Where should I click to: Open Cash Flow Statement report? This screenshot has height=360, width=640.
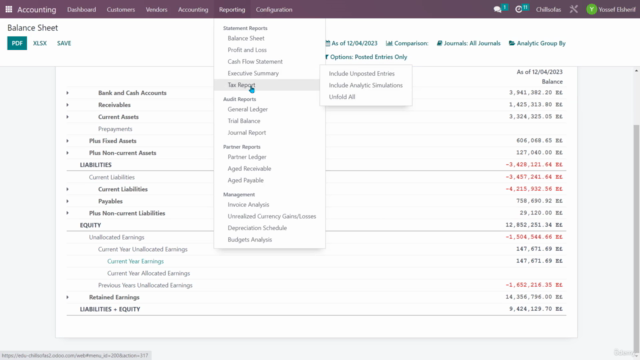(255, 62)
